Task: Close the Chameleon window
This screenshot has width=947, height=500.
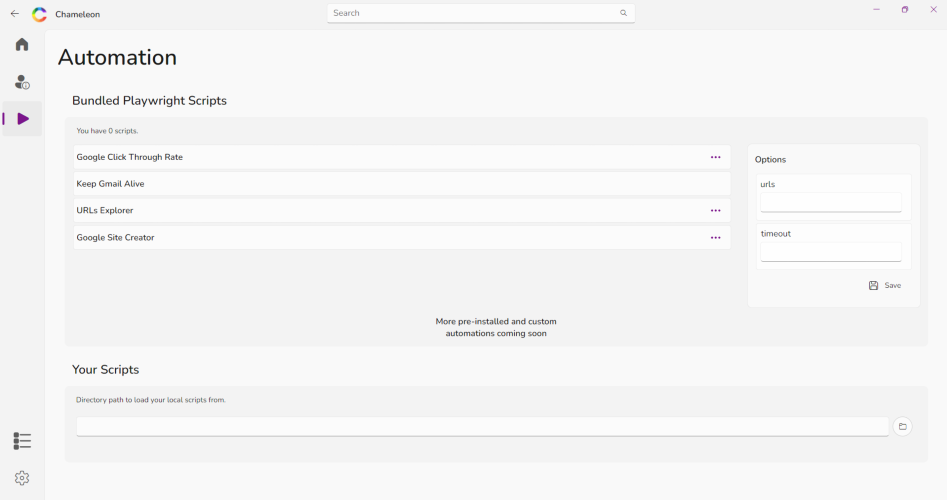Action: coord(933,10)
